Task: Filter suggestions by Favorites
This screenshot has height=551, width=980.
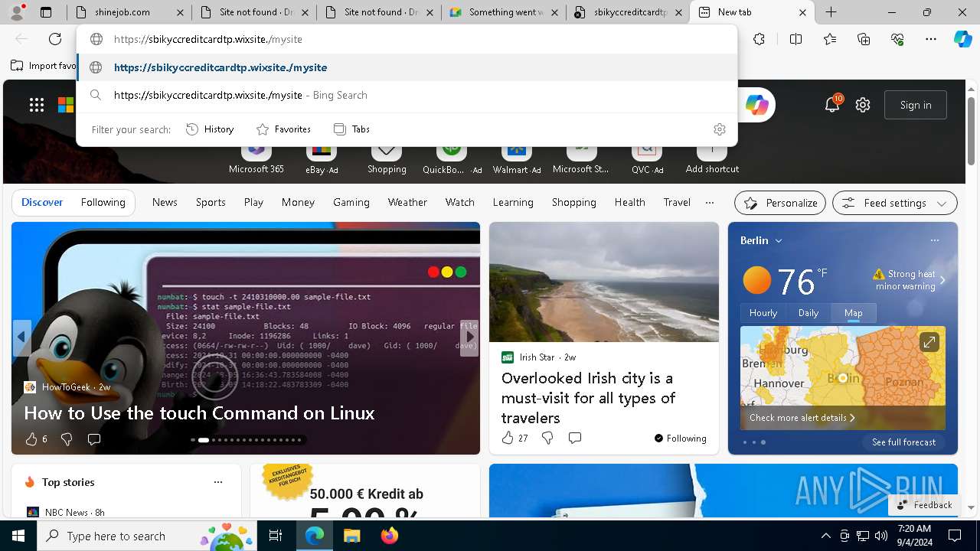Action: pos(283,129)
